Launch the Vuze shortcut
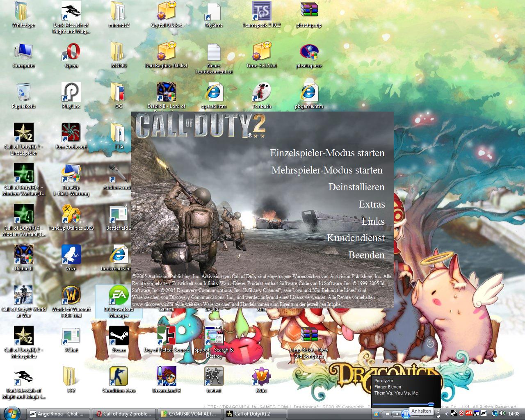 [x=71, y=258]
